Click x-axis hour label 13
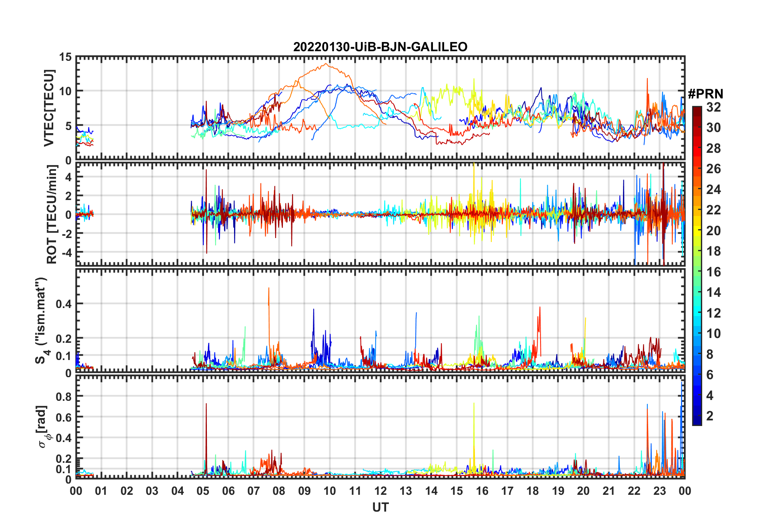761x532 pixels. [406, 491]
